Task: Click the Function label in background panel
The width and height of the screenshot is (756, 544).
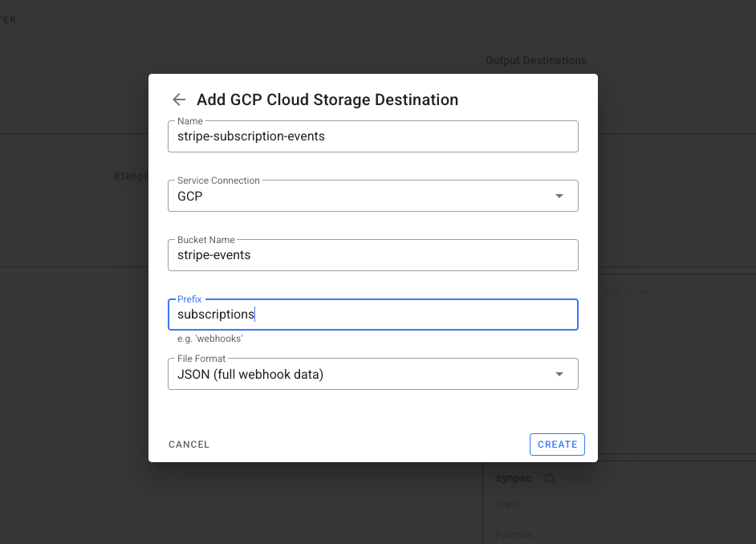Action: coord(514,534)
